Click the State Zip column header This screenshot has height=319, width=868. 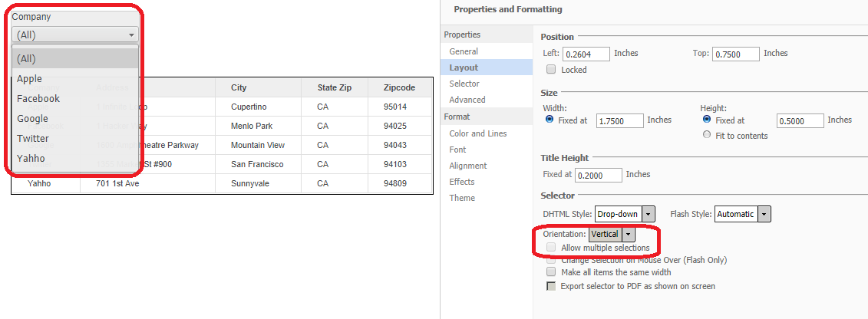(x=335, y=87)
